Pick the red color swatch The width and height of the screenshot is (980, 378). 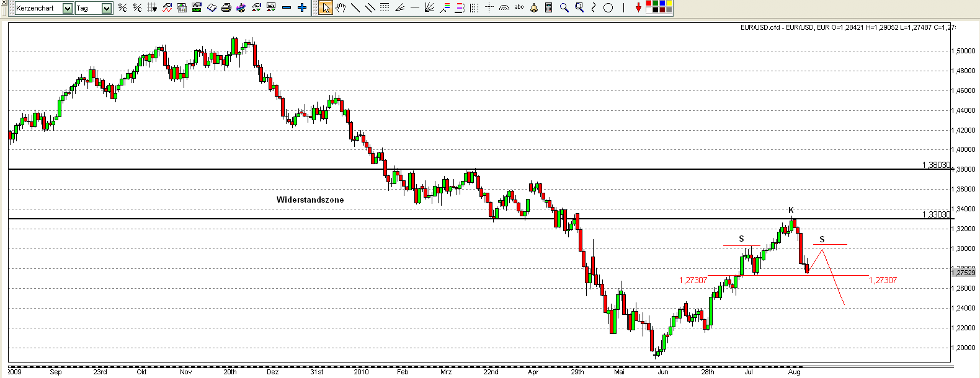(x=649, y=3)
